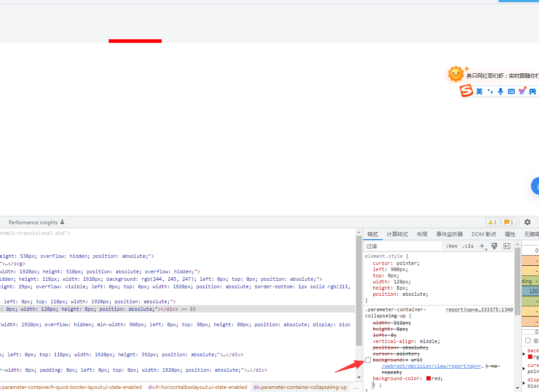Follow /webroot/decision/view/report url link
Screen dimensions: 539x392
point(433,366)
